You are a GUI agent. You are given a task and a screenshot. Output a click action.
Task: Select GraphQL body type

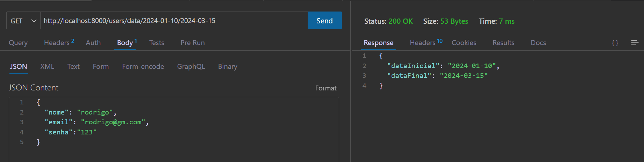point(191,66)
